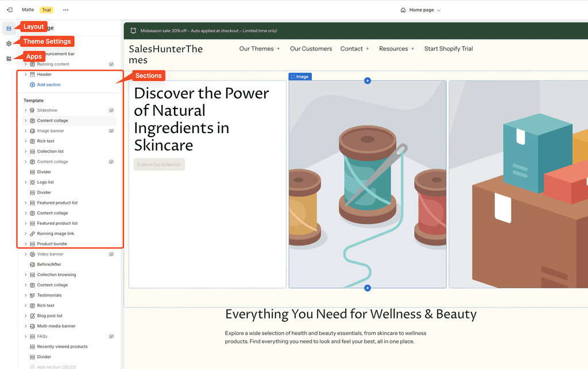Screen dimensions: 588x369
Task: Click the Logo list section icon
Action: (x=32, y=182)
